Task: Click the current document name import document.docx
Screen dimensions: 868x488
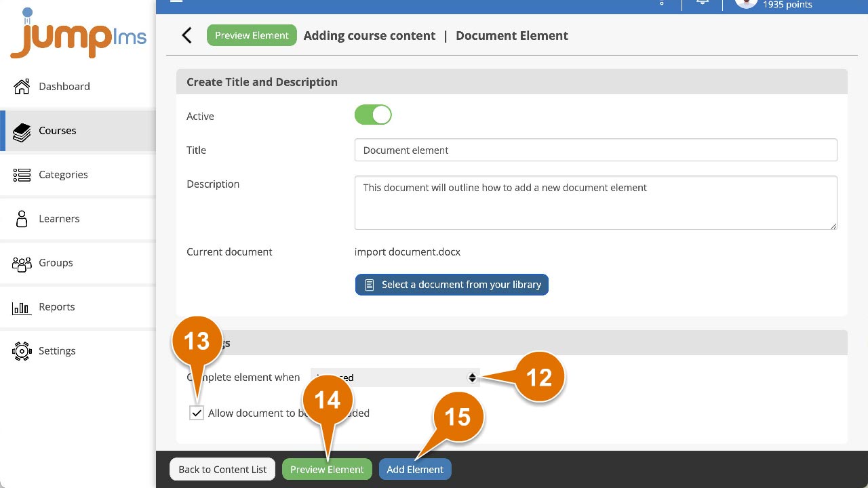Action: point(408,251)
